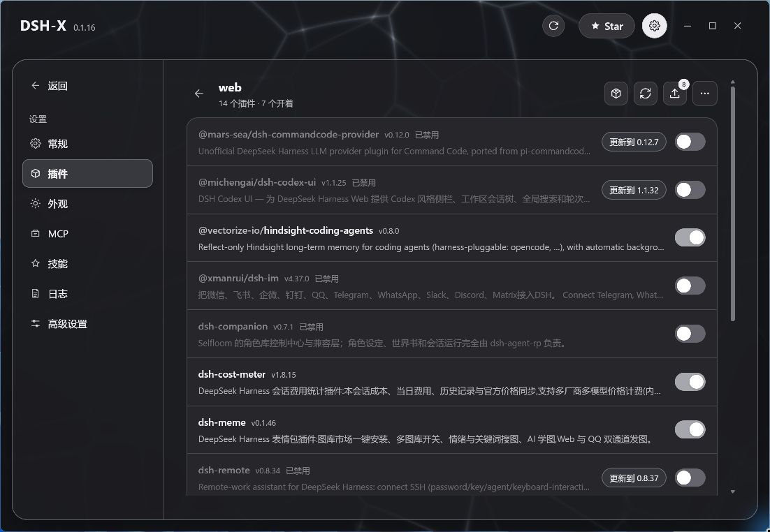Open the 外观 appearance section
The image size is (770, 532).
(87, 204)
